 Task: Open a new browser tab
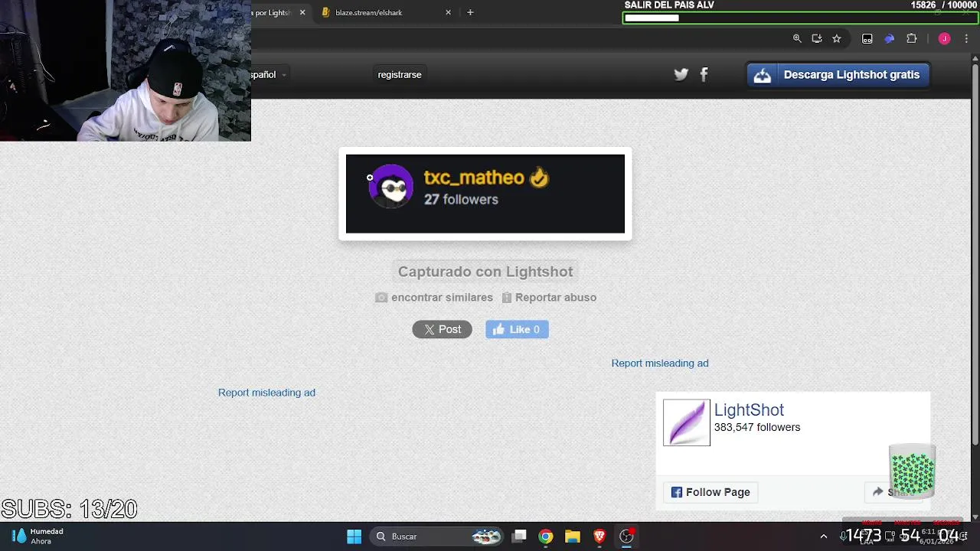coord(470,12)
